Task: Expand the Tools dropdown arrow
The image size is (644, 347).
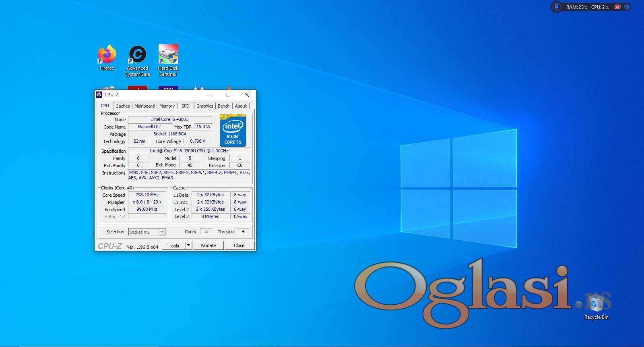Action: pos(188,245)
